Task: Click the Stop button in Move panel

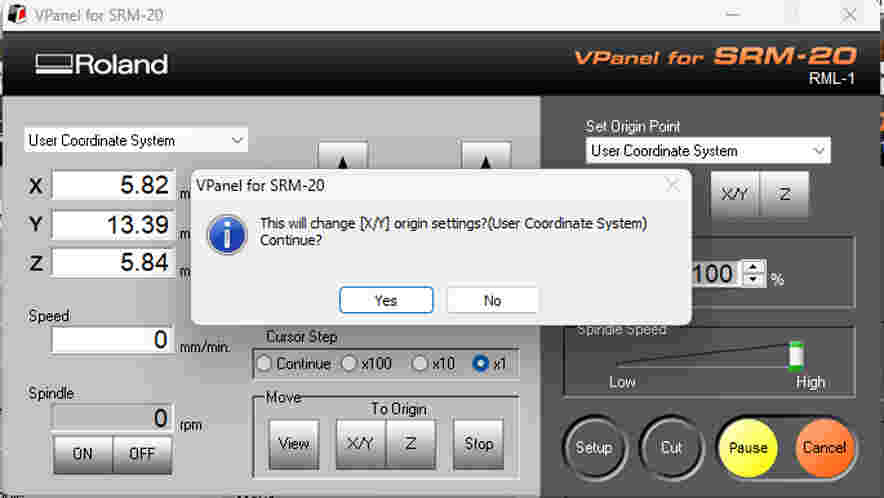Action: pos(478,444)
